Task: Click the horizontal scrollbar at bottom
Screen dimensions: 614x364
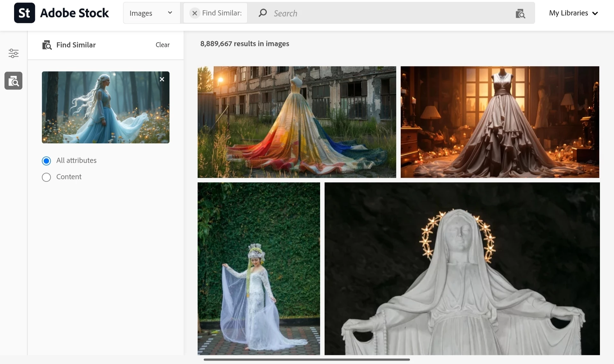Action: click(307, 360)
